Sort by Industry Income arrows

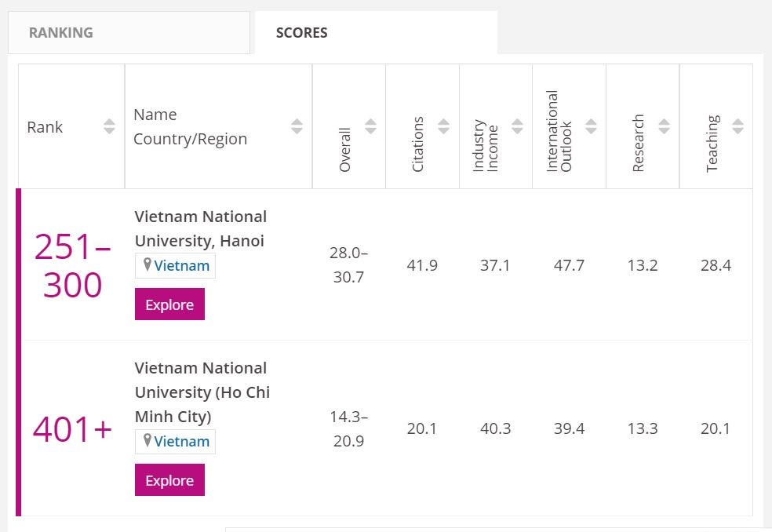(x=517, y=126)
